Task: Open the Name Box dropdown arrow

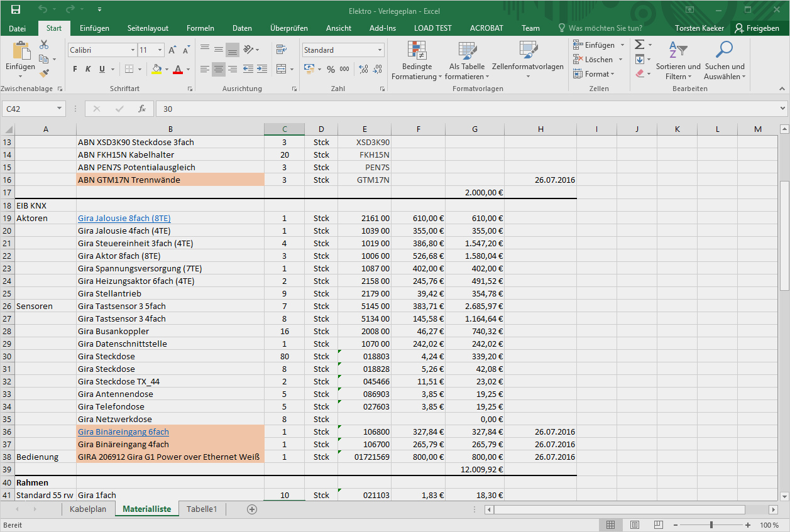Action: point(60,109)
